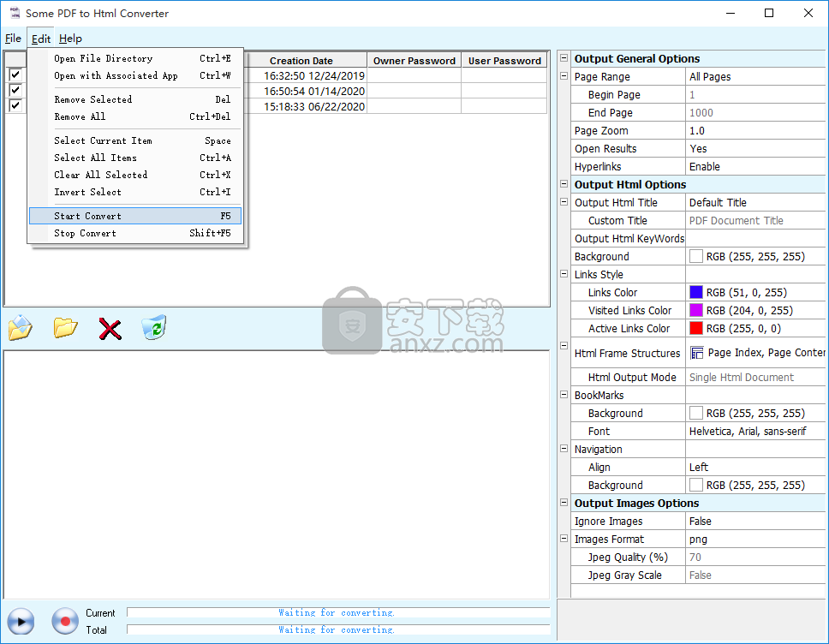This screenshot has width=829, height=644.
Task: Click the Custom Title value PDF Document Title
Action: [x=756, y=220]
